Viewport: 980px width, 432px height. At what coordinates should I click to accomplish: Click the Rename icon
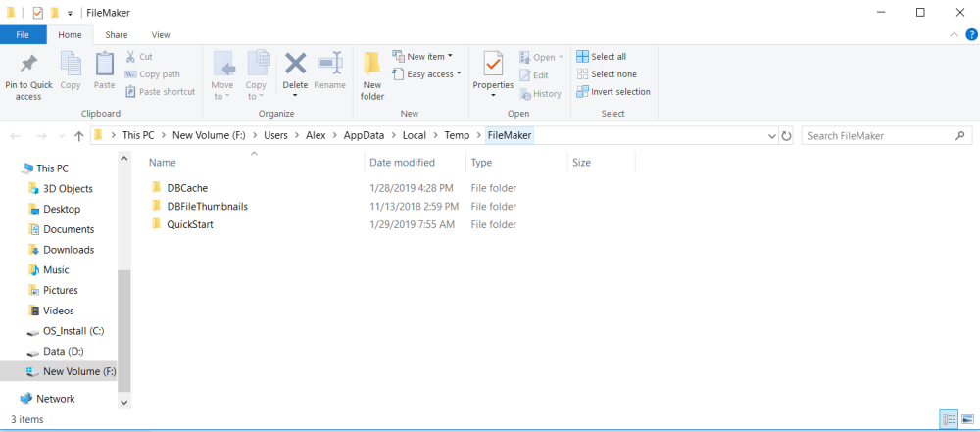[329, 63]
